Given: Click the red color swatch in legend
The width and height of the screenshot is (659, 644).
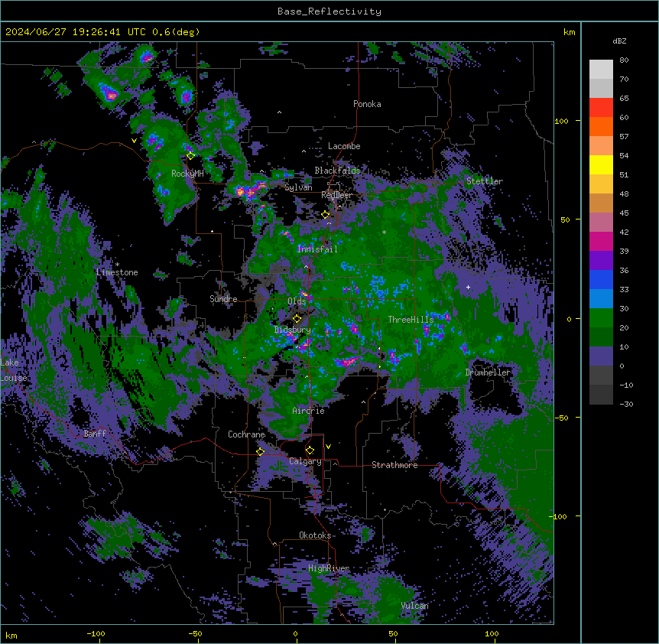Looking at the screenshot, I should pos(601,108).
